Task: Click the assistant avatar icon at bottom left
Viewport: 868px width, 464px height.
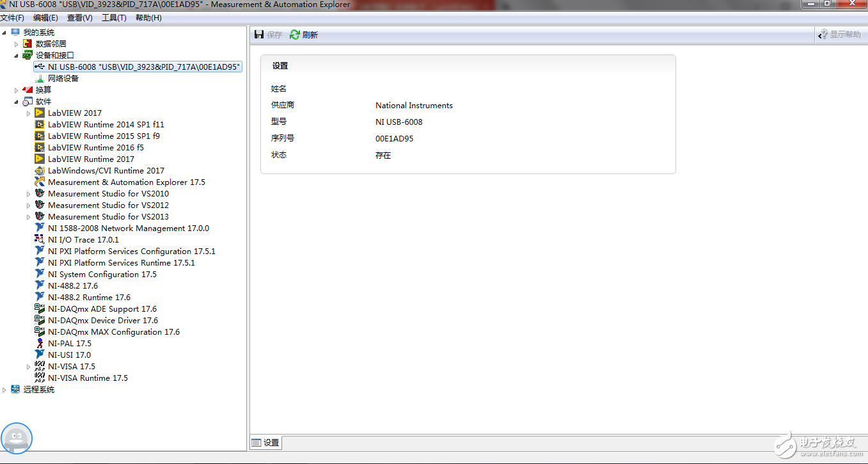Action: click(x=16, y=438)
